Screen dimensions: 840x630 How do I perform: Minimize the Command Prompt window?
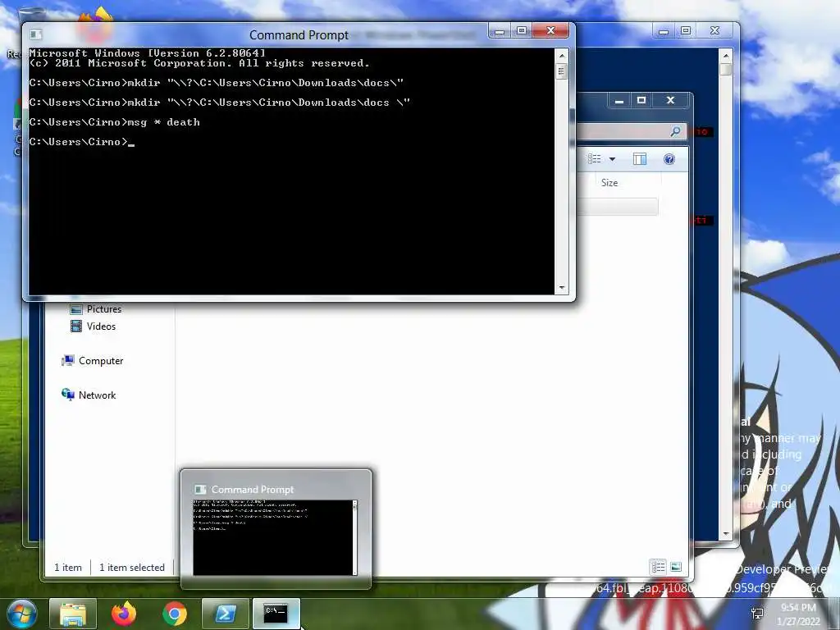tap(500, 30)
